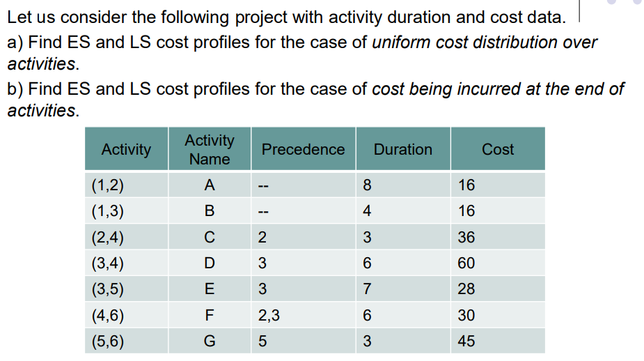The height and width of the screenshot is (361, 644).
Task: Click the cost value 60
Action: (x=466, y=263)
